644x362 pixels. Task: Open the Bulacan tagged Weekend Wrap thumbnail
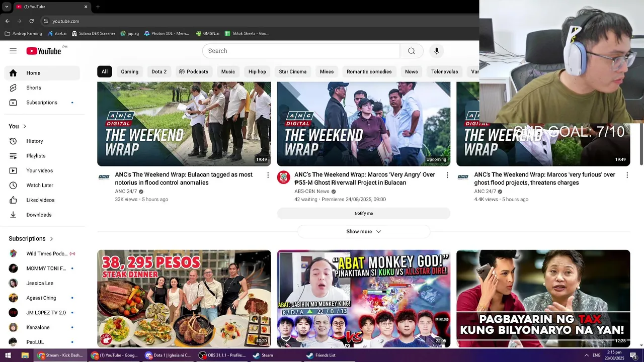184,124
